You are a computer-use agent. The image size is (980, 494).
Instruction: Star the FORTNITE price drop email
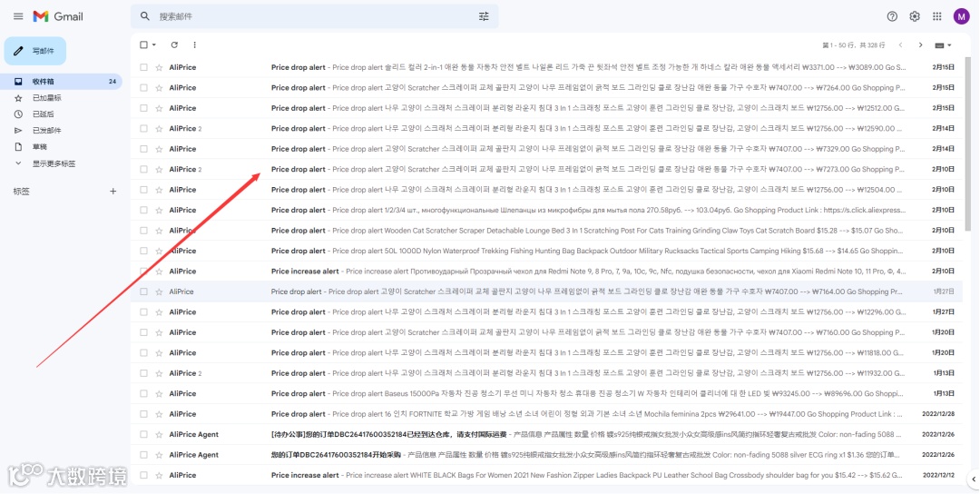[x=159, y=414]
